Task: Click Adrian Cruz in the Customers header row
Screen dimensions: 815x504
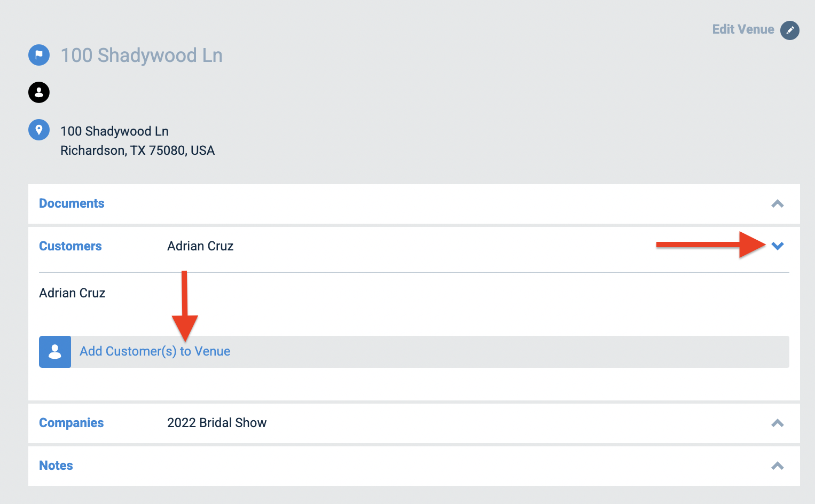Action: [200, 246]
